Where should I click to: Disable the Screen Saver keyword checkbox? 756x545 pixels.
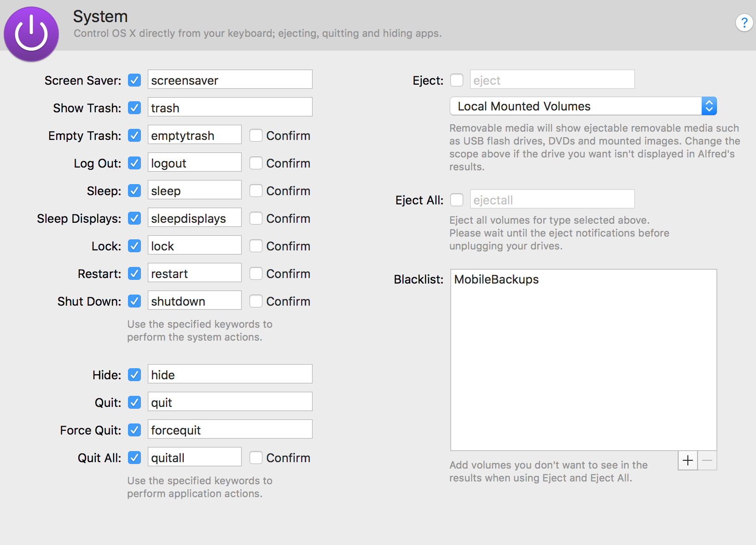pos(134,80)
